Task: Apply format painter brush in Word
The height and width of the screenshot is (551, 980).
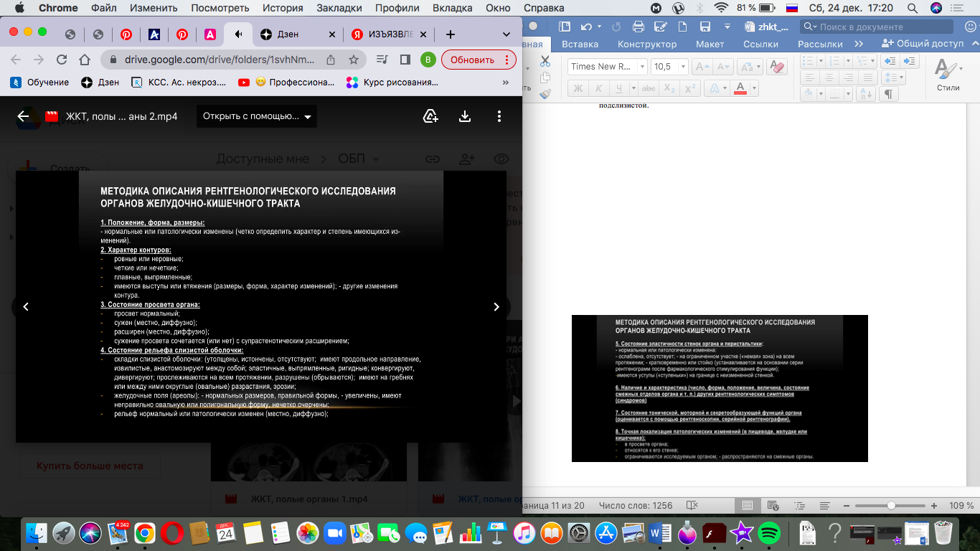Action: coord(545,93)
